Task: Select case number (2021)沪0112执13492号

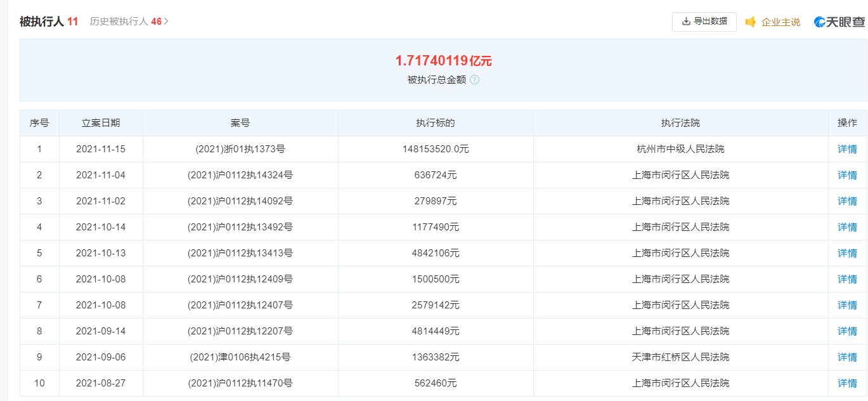Action: click(240, 227)
